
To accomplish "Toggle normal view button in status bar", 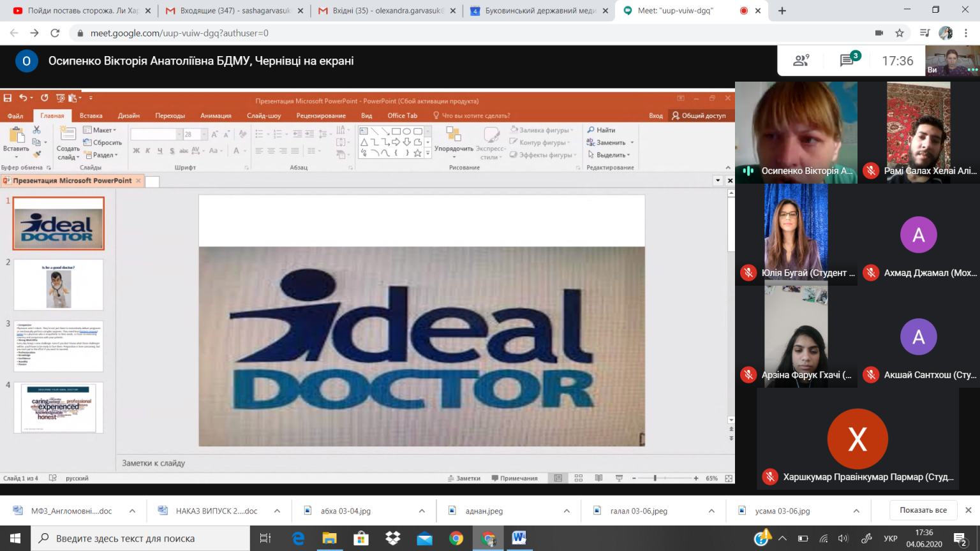I will [558, 478].
